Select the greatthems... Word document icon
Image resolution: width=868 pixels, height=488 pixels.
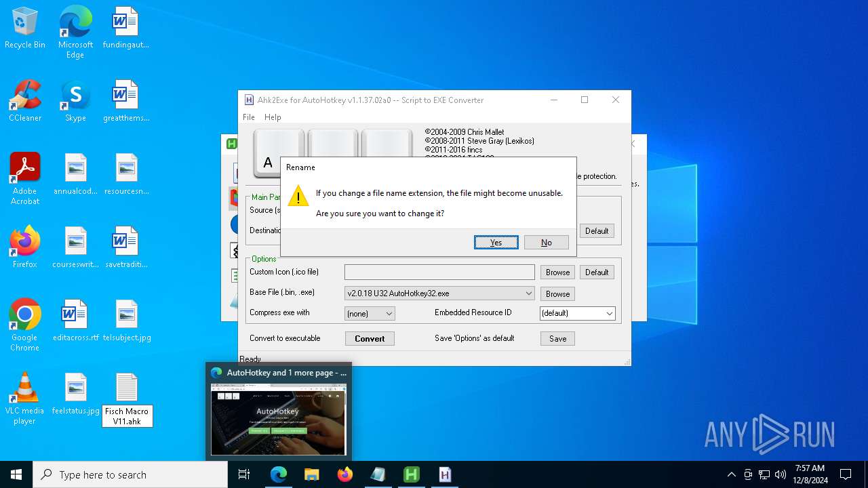click(125, 102)
